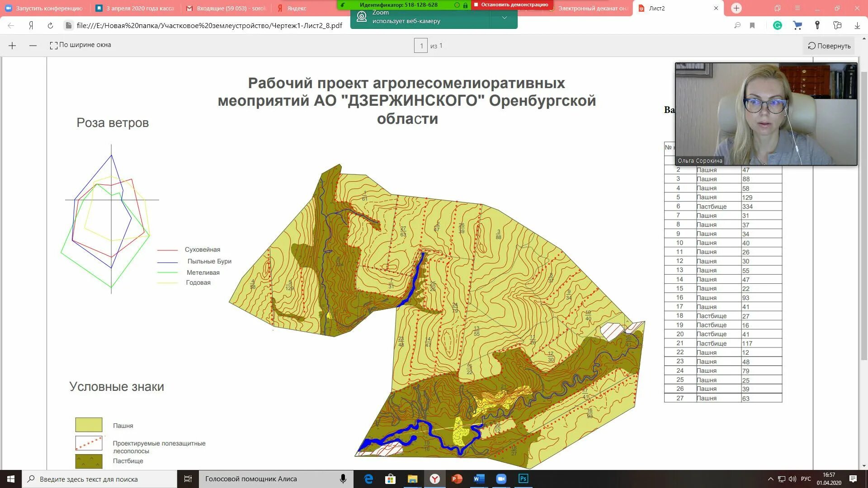The width and height of the screenshot is (868, 488).
Task: Bookmark this page with the flag icon
Action: (752, 26)
